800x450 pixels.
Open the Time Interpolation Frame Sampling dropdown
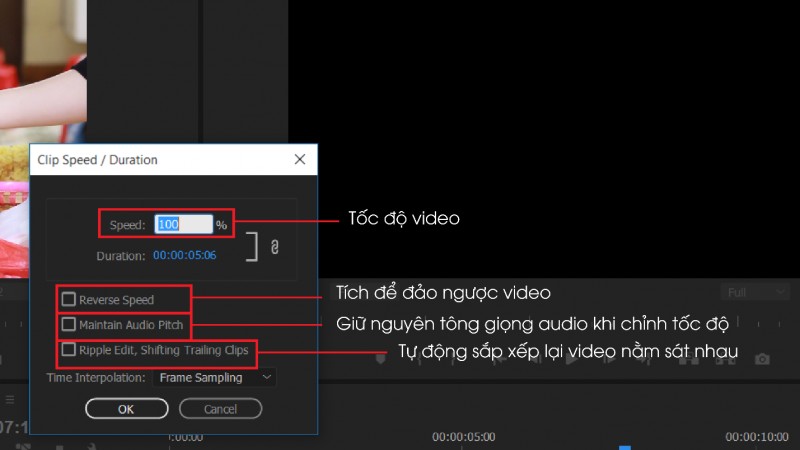pos(215,378)
